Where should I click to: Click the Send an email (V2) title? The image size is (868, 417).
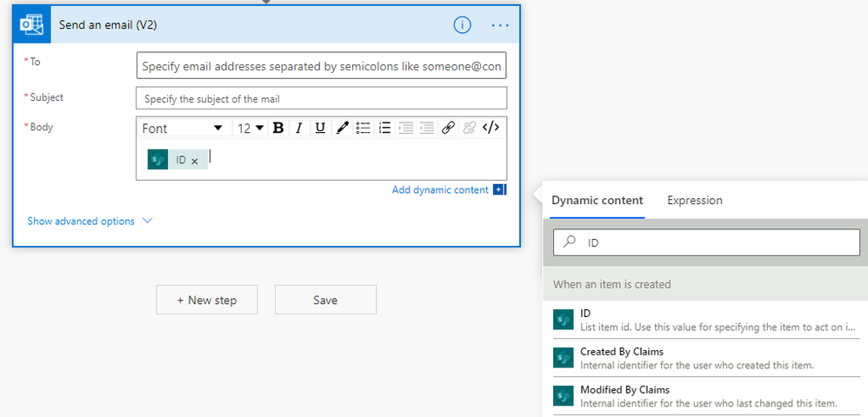(108, 25)
